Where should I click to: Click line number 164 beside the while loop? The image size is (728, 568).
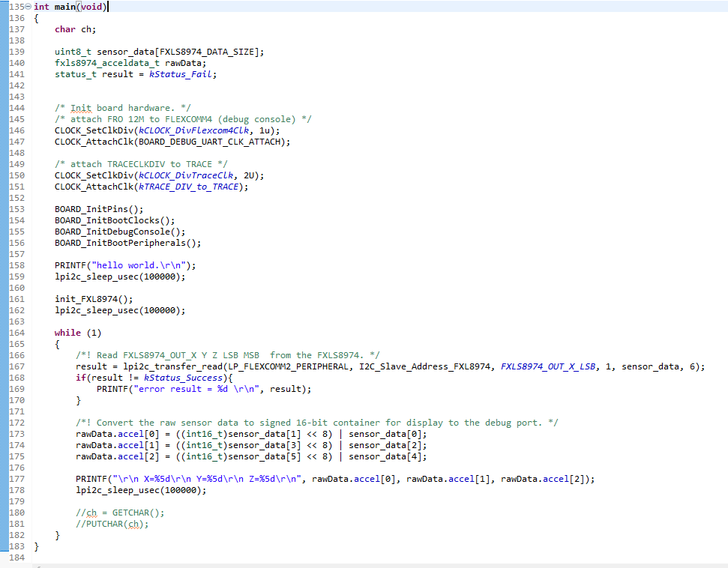click(x=16, y=333)
